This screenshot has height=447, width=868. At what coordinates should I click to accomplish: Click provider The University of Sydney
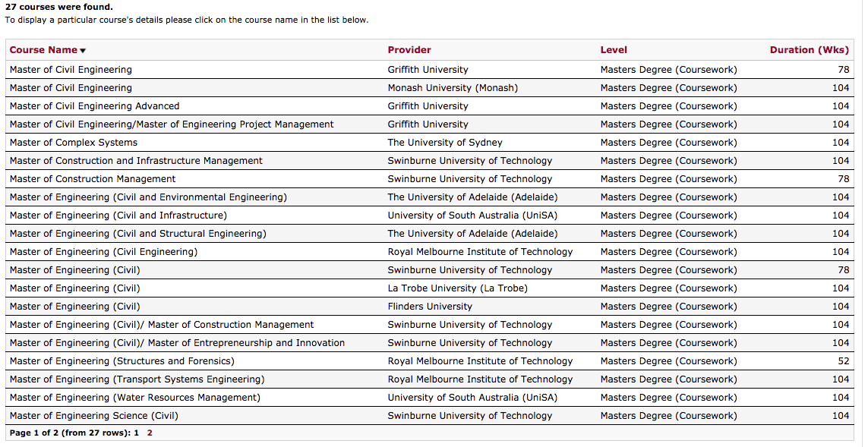(445, 143)
